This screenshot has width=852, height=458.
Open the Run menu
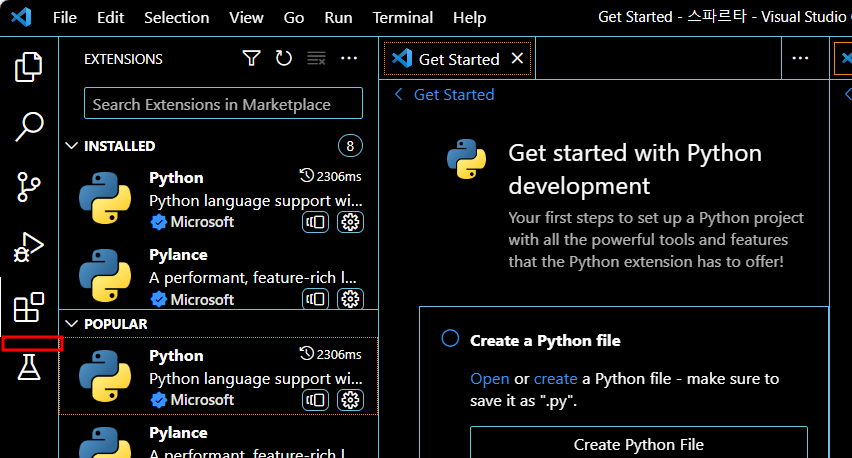click(338, 17)
